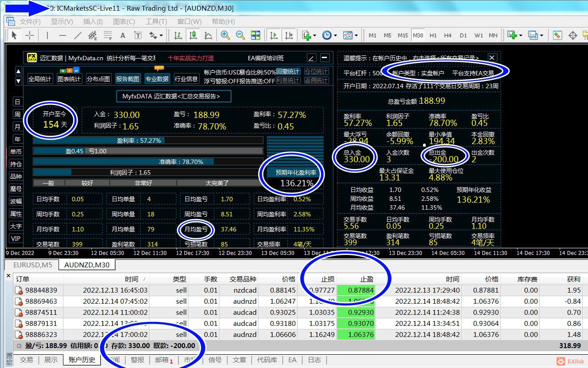
Task: Select the trendline drawing tool
Action: tap(78, 35)
